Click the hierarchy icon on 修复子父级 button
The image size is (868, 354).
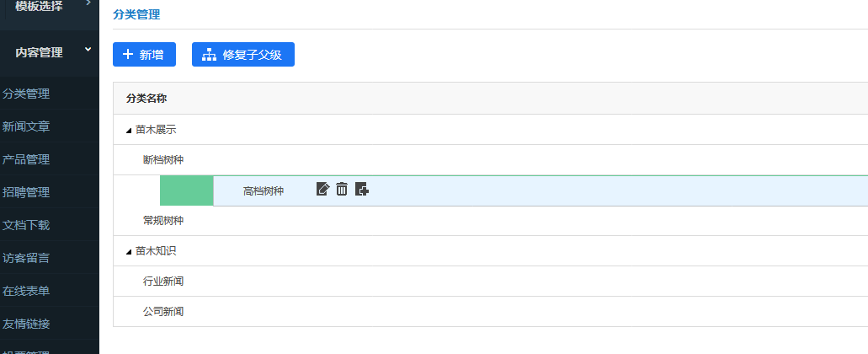pos(209,54)
